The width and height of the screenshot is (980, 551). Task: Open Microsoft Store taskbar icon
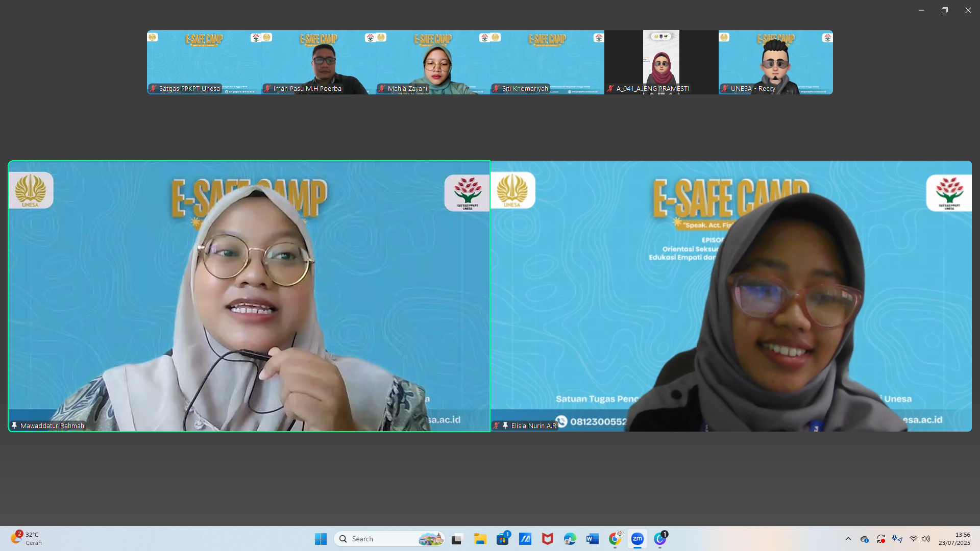click(x=503, y=539)
